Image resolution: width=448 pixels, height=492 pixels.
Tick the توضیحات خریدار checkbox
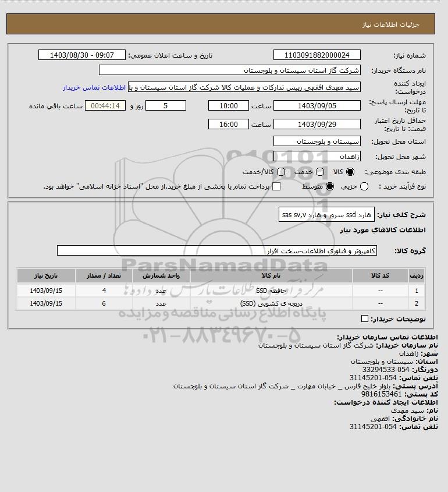365,319
